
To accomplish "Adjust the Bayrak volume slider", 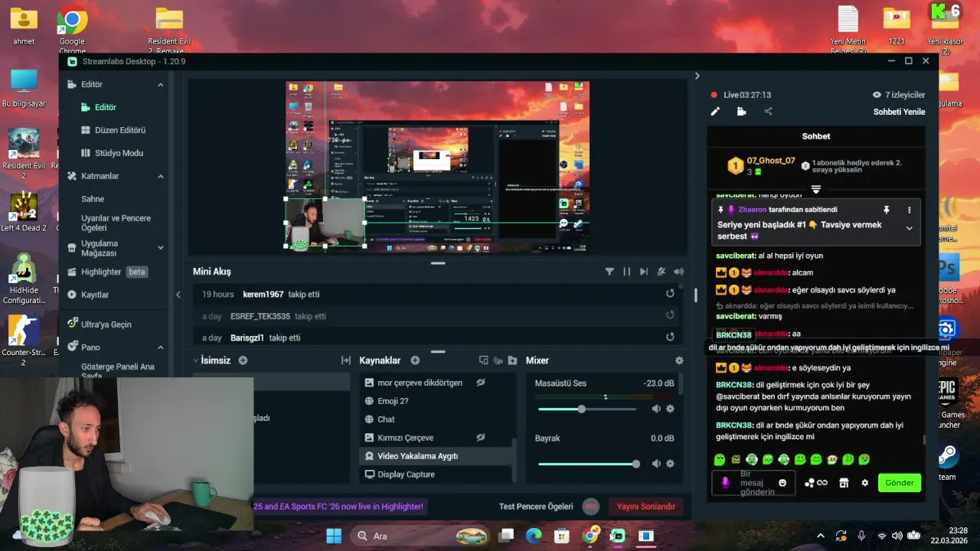I will pos(587,464).
